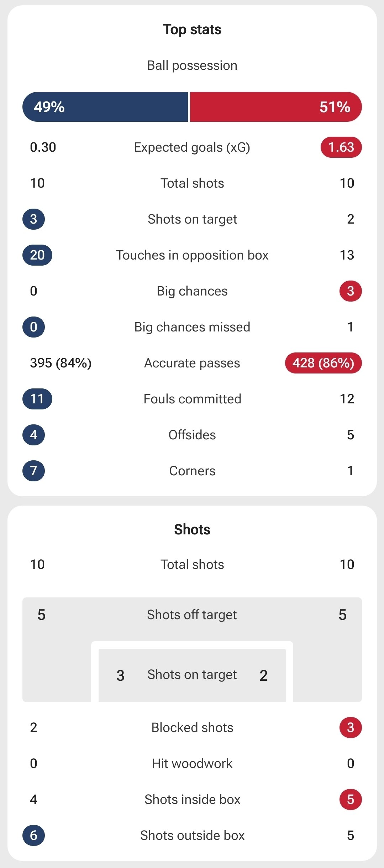Screen dimensions: 384x868
Task: Click the blue 20 touches in box badge
Action: (37, 255)
